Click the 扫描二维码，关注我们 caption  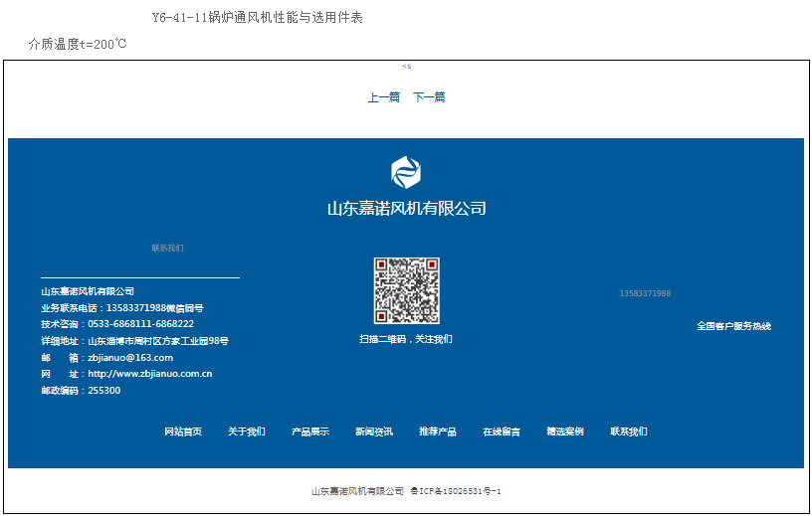click(x=406, y=339)
